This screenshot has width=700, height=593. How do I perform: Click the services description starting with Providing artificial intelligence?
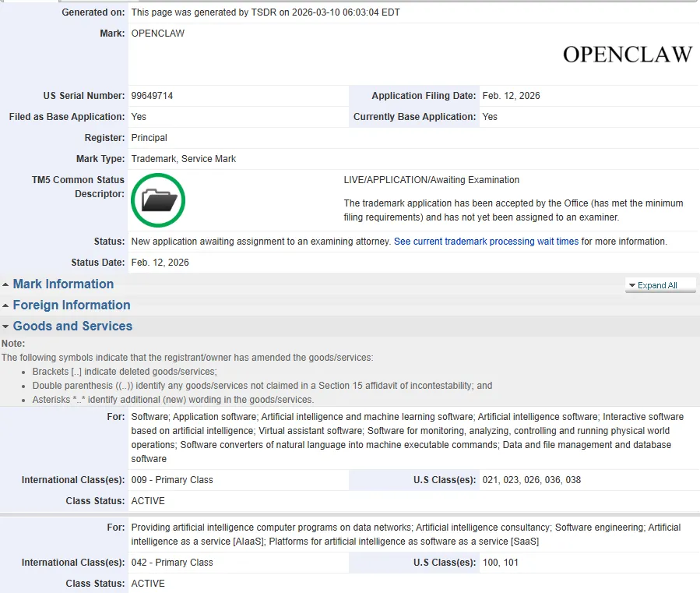[x=406, y=535]
